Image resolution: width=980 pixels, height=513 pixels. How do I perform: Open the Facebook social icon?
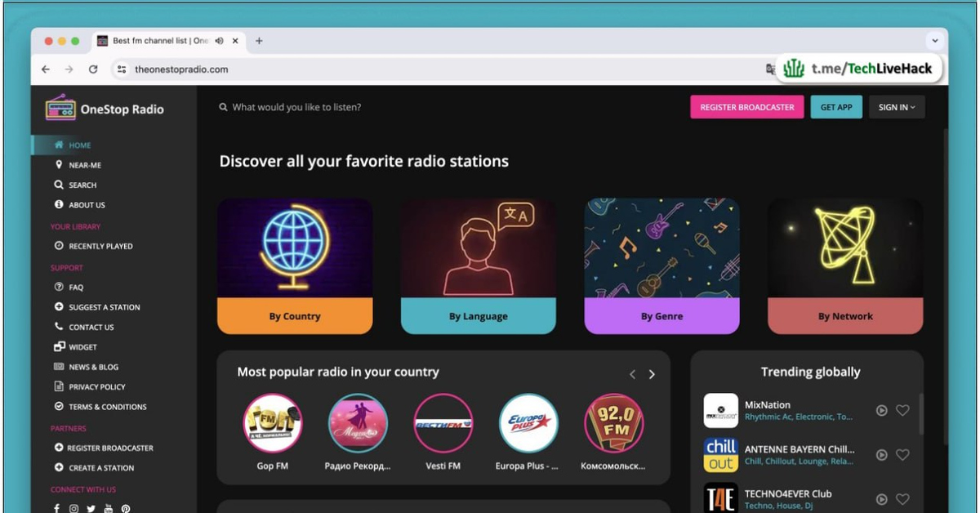56,508
